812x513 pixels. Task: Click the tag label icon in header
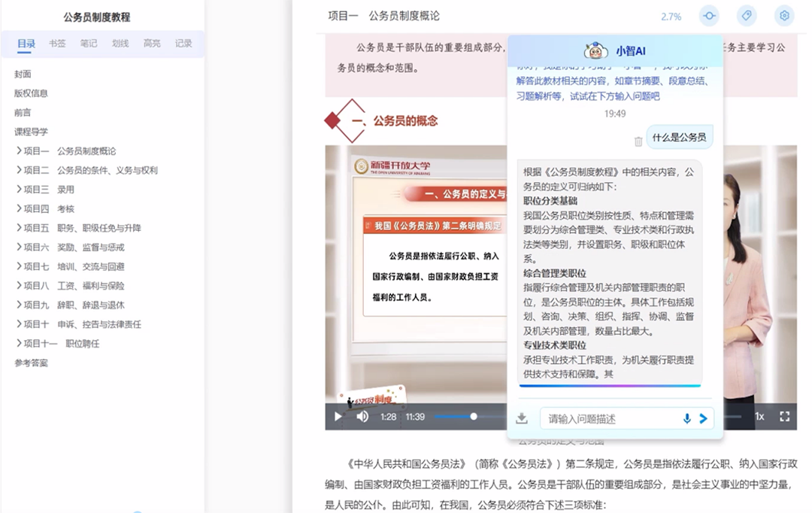747,16
